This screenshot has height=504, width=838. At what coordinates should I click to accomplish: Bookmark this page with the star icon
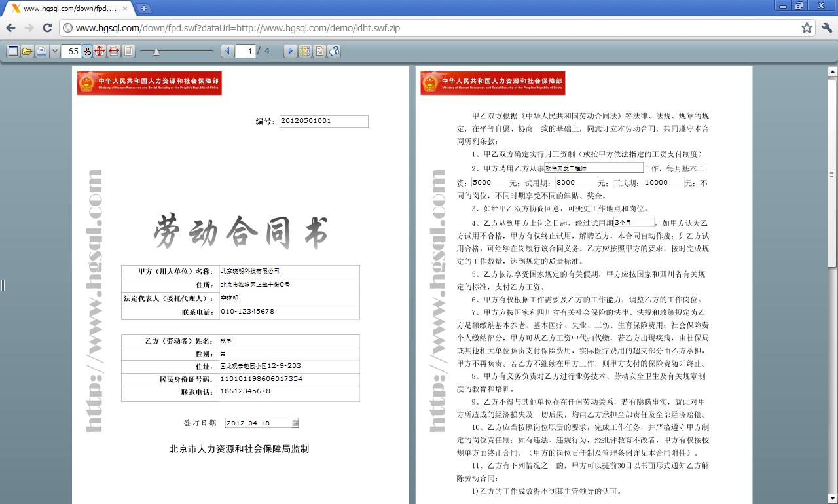807,27
